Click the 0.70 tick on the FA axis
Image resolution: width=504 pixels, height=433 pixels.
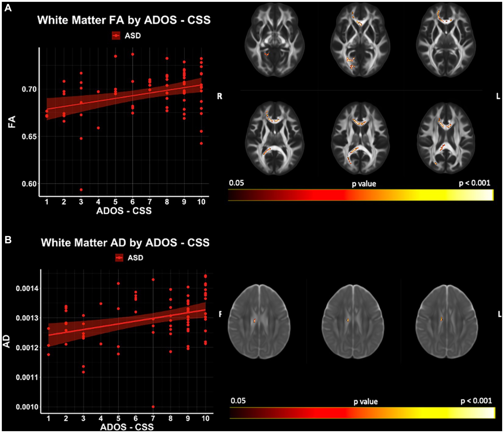(29, 89)
